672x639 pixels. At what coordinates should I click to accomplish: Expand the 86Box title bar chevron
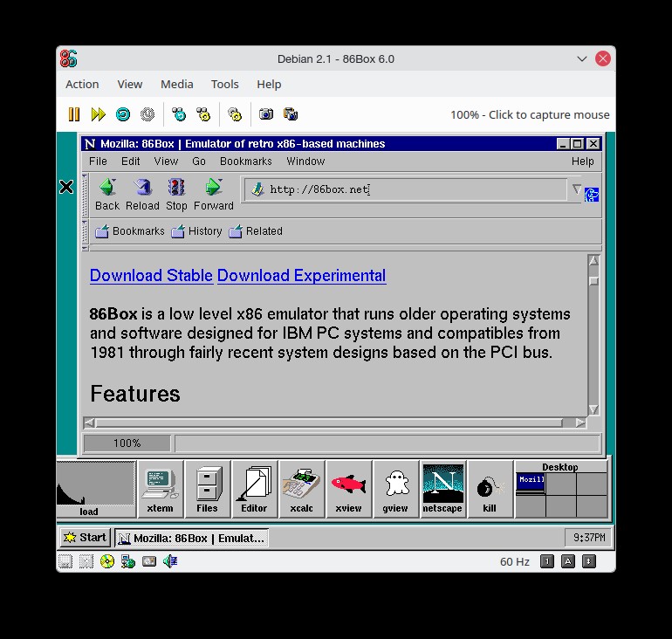point(581,58)
